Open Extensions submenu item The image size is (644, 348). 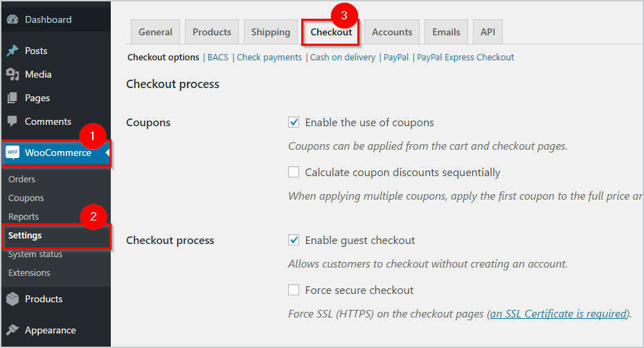click(x=29, y=272)
